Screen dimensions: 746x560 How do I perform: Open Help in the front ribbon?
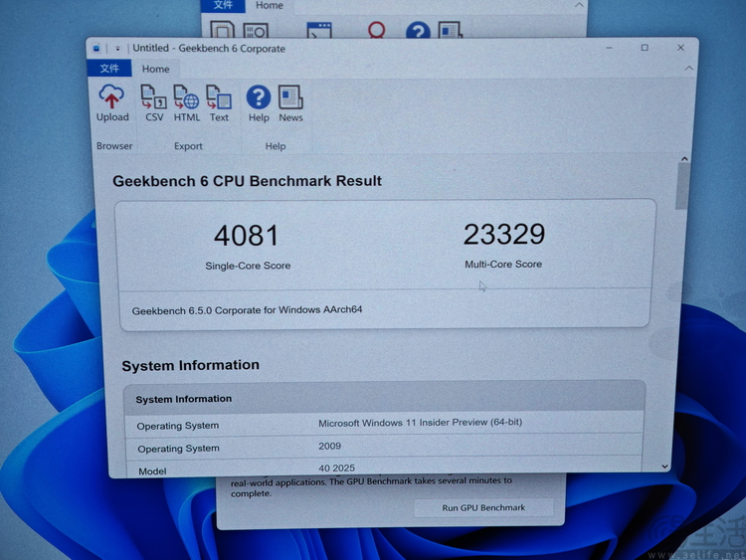tap(259, 97)
